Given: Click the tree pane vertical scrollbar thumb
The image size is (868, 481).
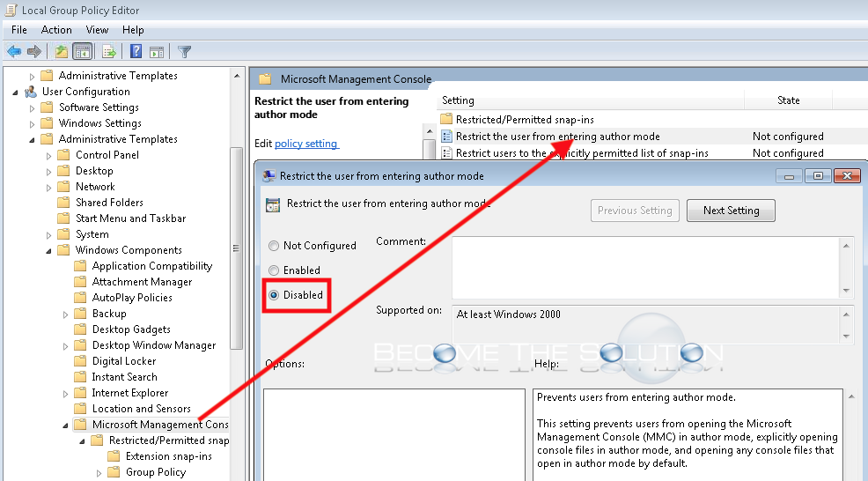Looking at the screenshot, I should coord(237,248).
